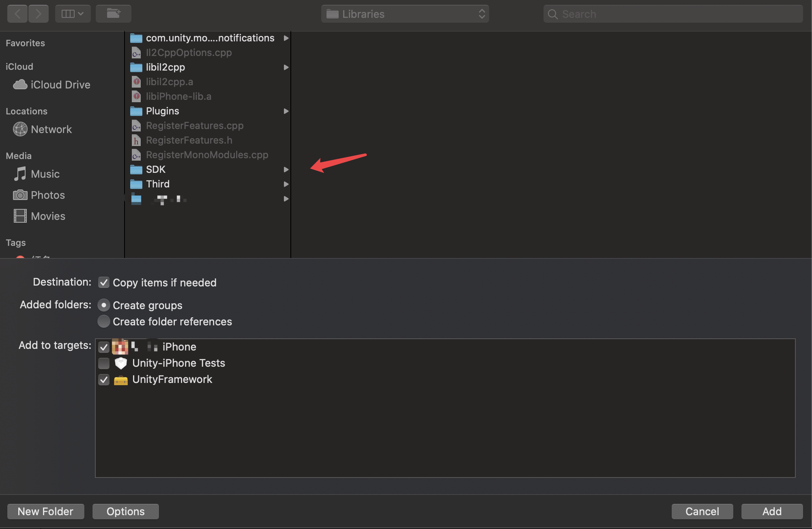The image size is (812, 529).
Task: Click the libil2cpp folder icon
Action: 136,67
